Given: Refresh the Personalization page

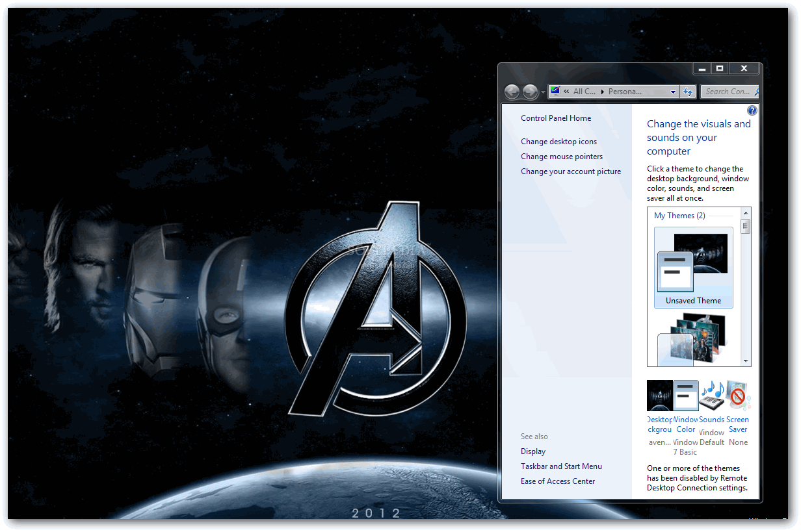Looking at the screenshot, I should [x=688, y=92].
